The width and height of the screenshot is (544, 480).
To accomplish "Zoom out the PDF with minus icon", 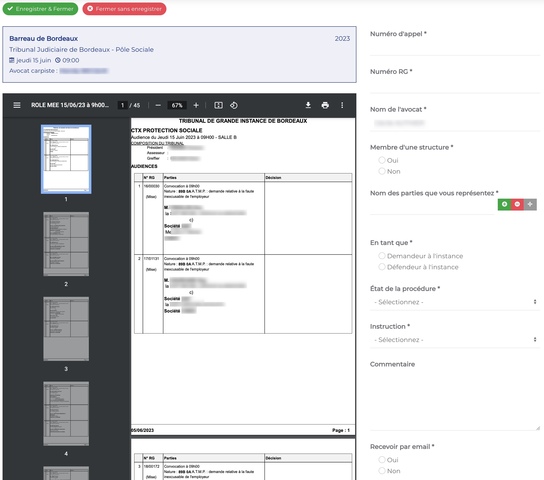I will tap(158, 105).
